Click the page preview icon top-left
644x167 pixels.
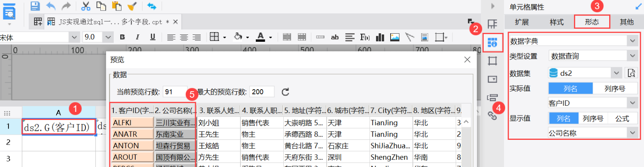[9, 12]
